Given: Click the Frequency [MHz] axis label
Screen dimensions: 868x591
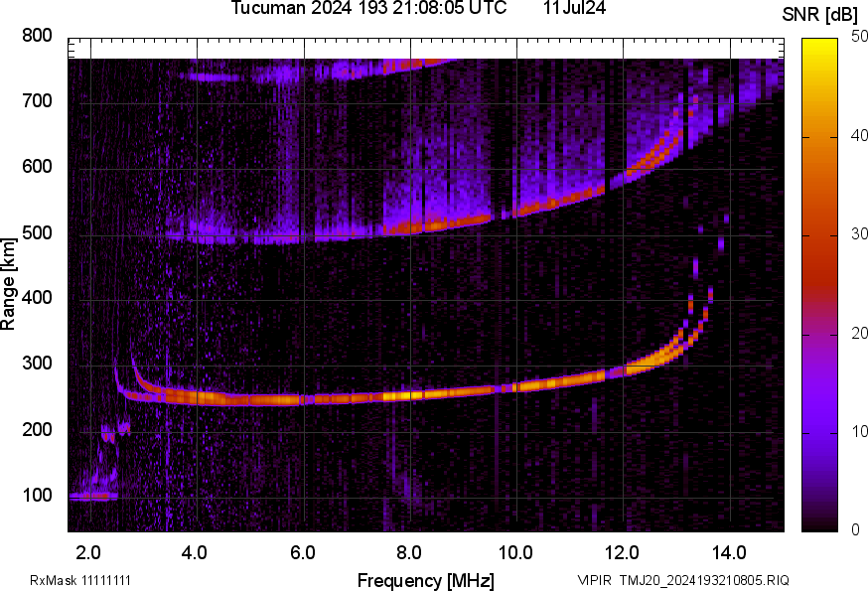Looking at the screenshot, I should point(425,580).
